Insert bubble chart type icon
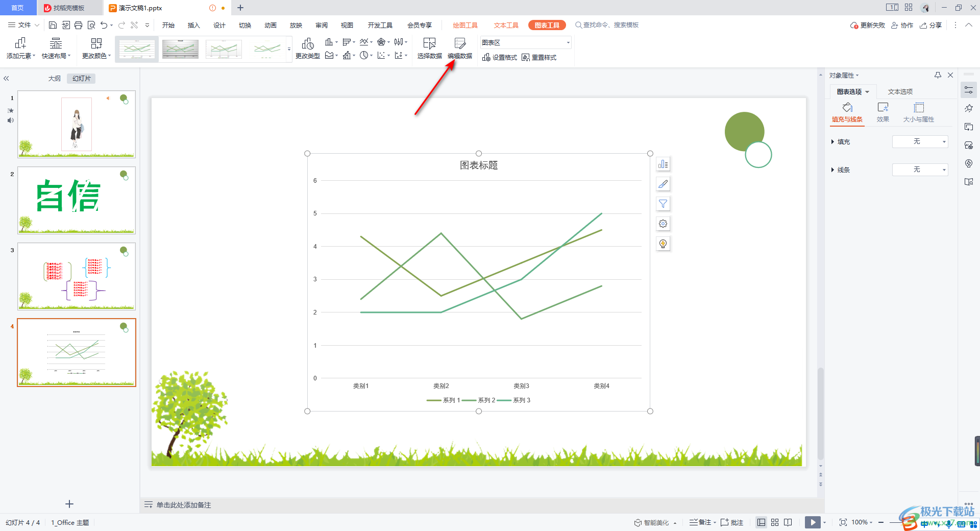The image size is (980, 531). (399, 55)
